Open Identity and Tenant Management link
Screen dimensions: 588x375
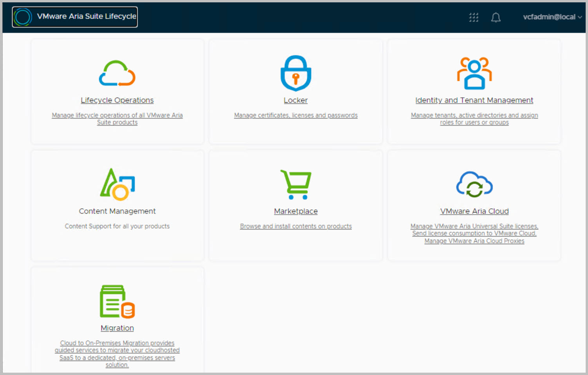[474, 100]
